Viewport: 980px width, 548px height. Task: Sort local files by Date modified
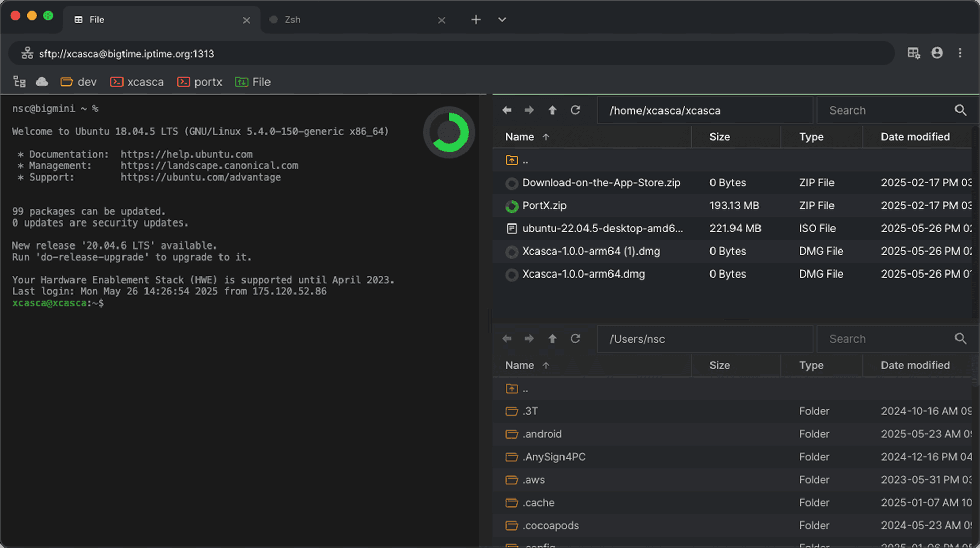[x=915, y=365]
